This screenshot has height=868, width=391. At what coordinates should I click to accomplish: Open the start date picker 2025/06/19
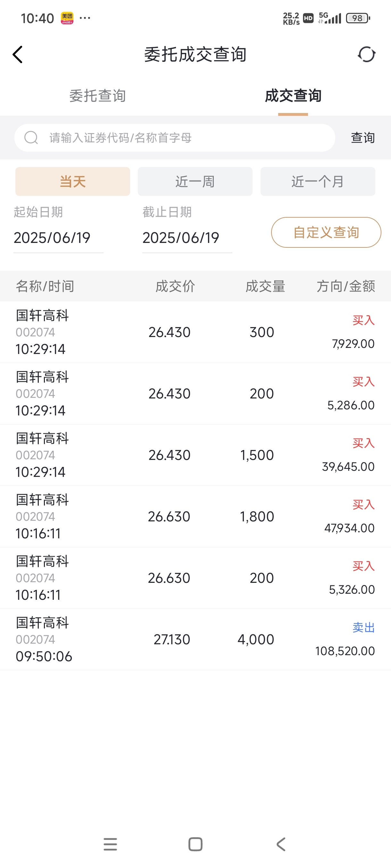(x=58, y=238)
